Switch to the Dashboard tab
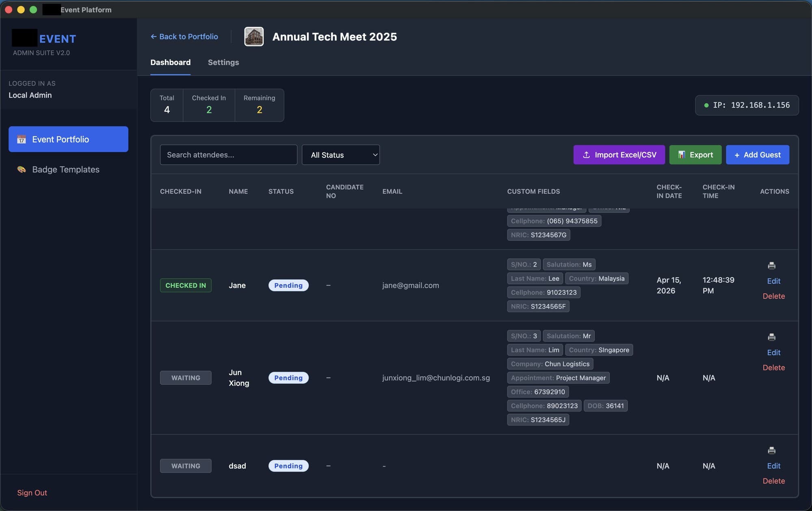Image resolution: width=812 pixels, height=511 pixels. tap(170, 62)
